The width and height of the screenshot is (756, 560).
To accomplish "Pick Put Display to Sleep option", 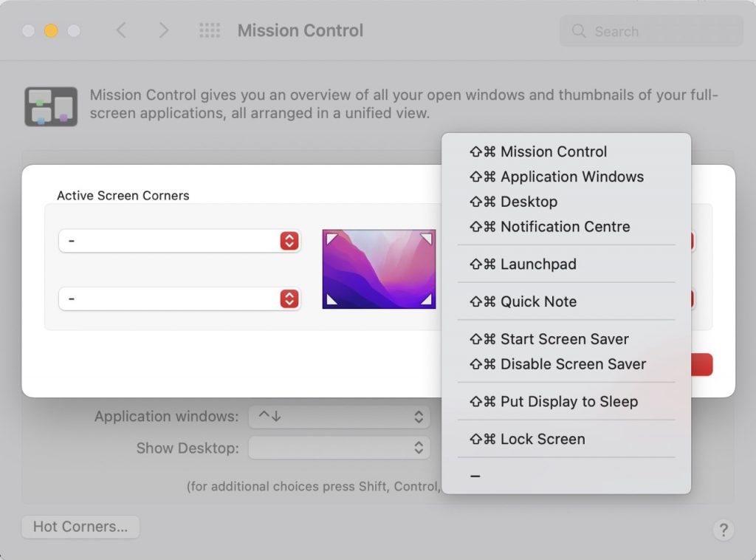I will click(568, 401).
